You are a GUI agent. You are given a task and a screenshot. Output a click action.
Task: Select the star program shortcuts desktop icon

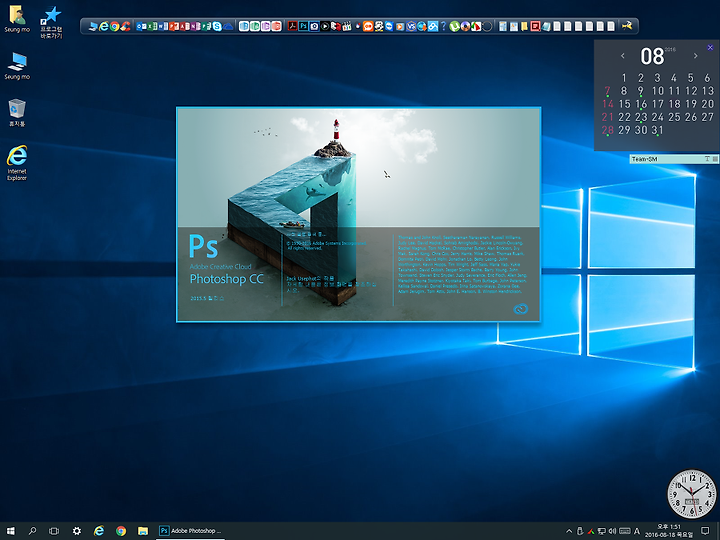point(51,22)
